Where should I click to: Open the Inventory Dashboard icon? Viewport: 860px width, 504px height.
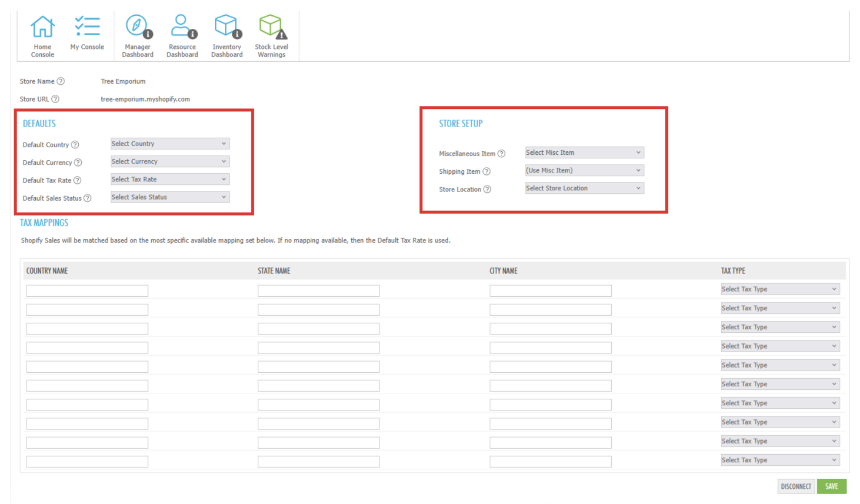click(227, 27)
